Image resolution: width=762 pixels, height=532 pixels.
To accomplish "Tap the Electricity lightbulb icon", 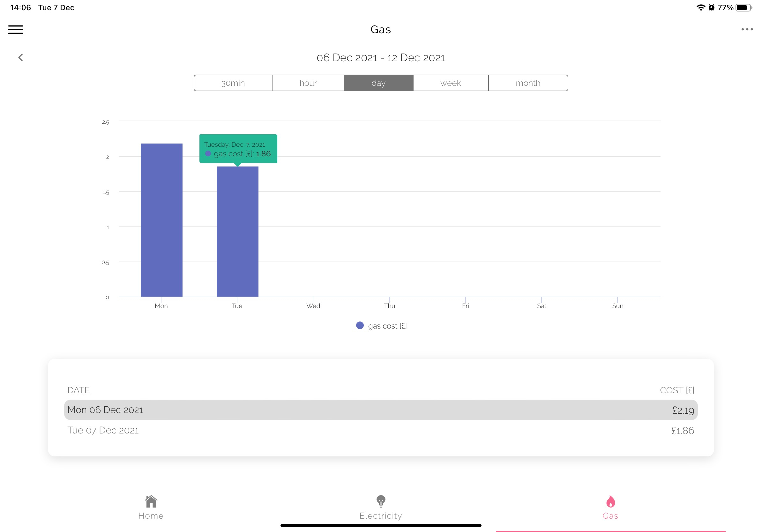I will tap(381, 501).
